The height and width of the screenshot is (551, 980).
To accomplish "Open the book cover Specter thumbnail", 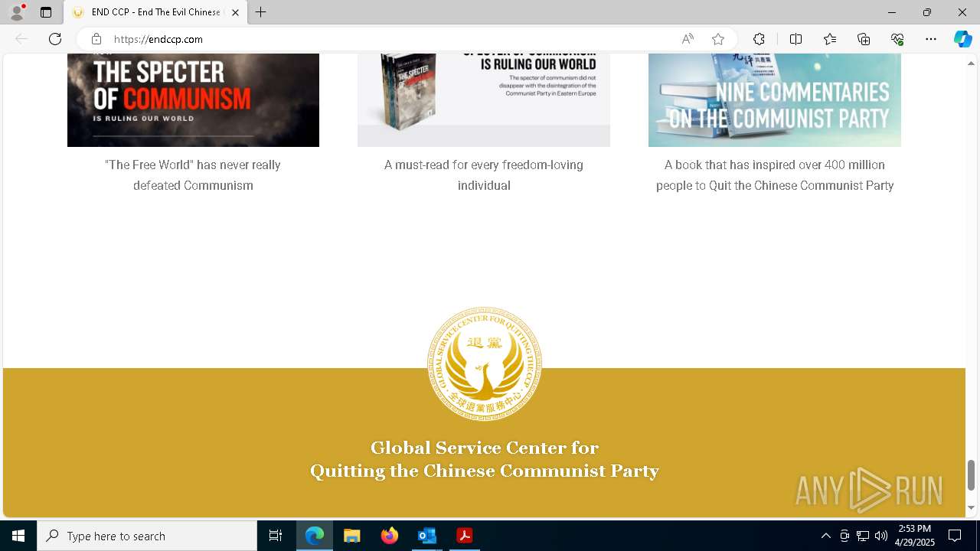I will click(x=484, y=100).
